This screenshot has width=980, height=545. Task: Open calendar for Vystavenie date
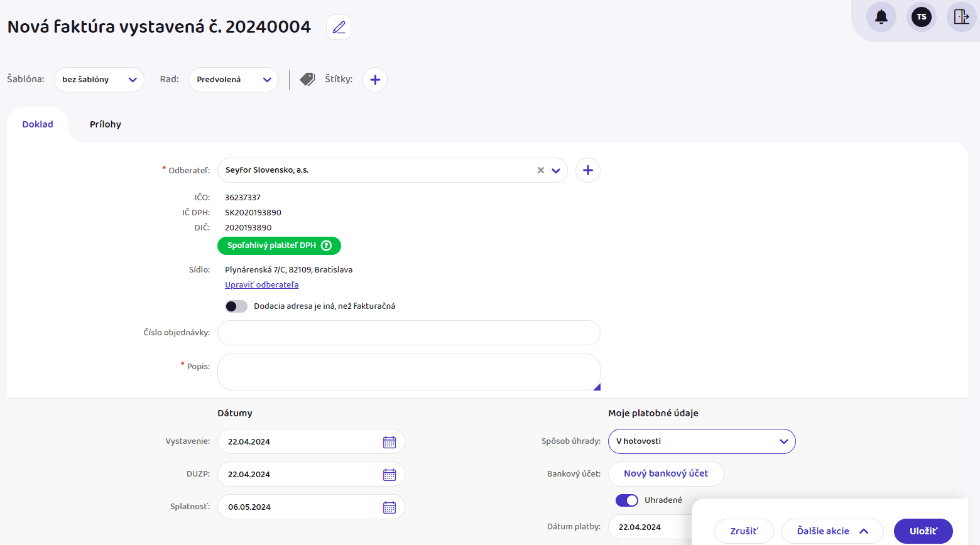pyautogui.click(x=389, y=442)
